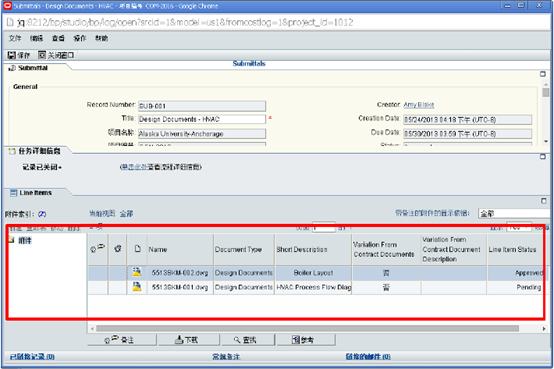Viewport: 554px width, 369px height.
Task: Click the task-details link to view details
Action: click(134, 167)
